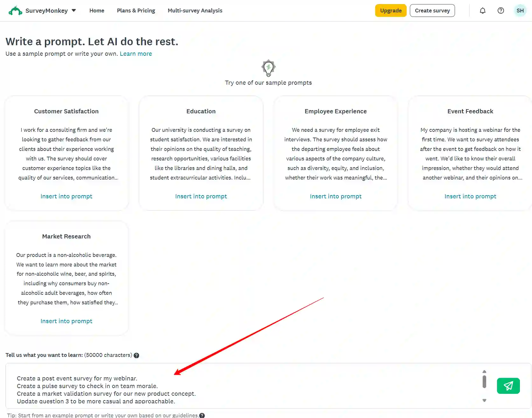
Task: Open Plans & Pricing page
Action: pos(136,11)
